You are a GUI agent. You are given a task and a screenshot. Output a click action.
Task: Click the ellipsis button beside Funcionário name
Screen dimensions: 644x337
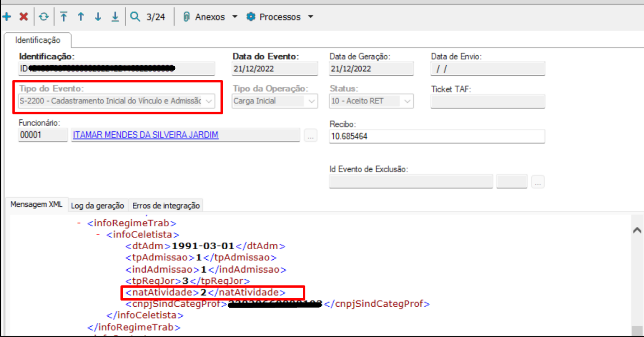[x=310, y=135]
